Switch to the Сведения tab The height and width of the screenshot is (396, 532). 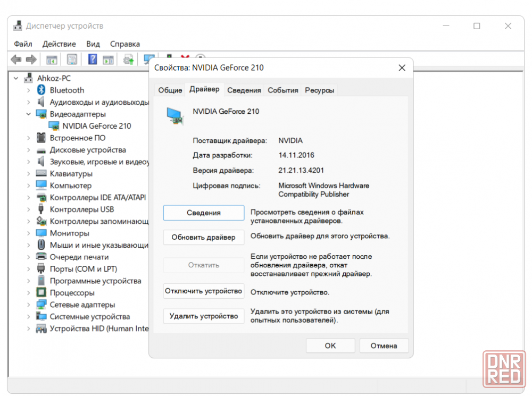click(x=244, y=90)
